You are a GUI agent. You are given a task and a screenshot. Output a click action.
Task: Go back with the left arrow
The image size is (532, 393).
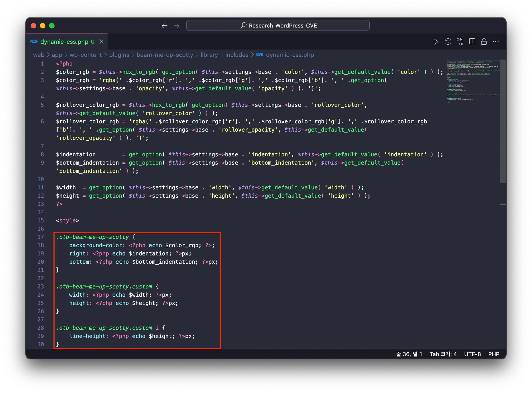click(x=164, y=25)
